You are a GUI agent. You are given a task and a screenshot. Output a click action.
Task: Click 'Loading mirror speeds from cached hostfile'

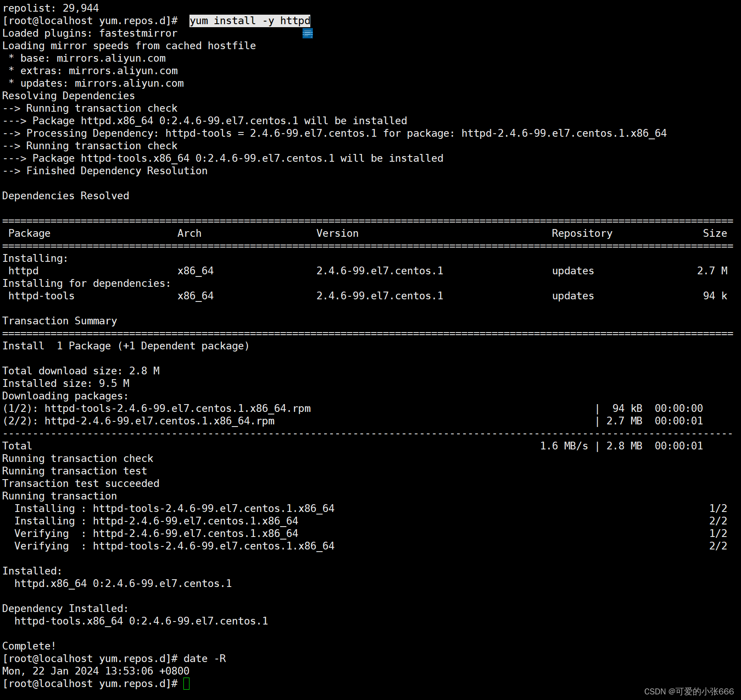(x=129, y=46)
